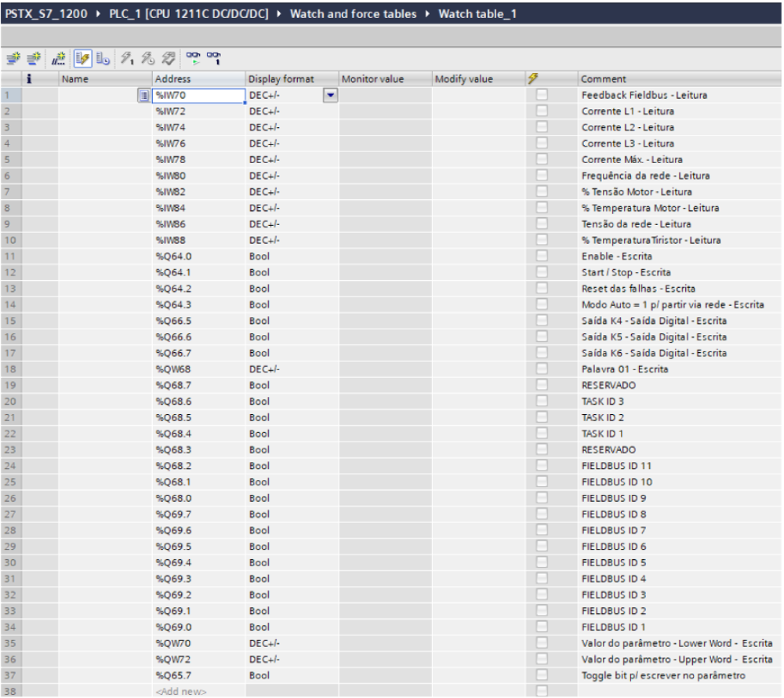Enable modify checkbox for Reset das falhas
This screenshot has height=698, width=784.
542,288
